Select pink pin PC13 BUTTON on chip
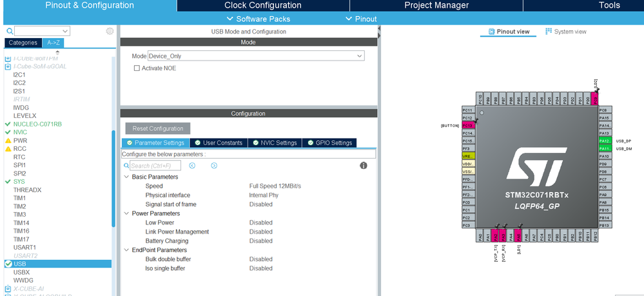 pyautogui.click(x=469, y=125)
